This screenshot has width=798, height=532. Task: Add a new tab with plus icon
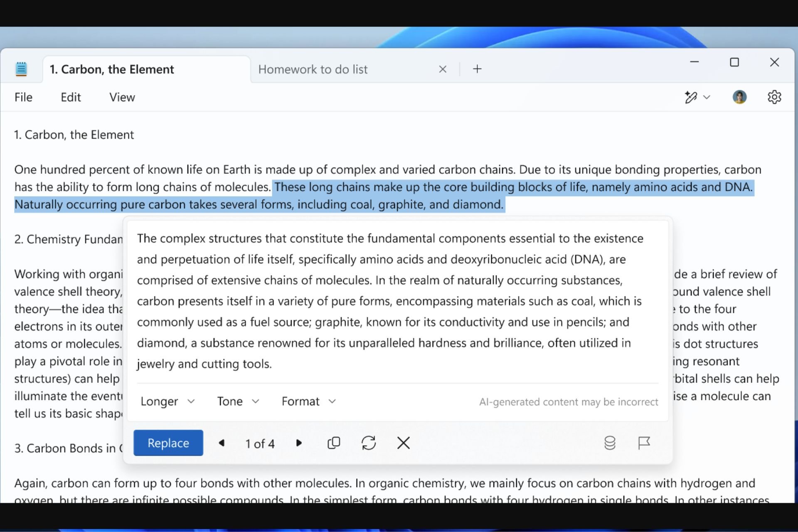477,69
